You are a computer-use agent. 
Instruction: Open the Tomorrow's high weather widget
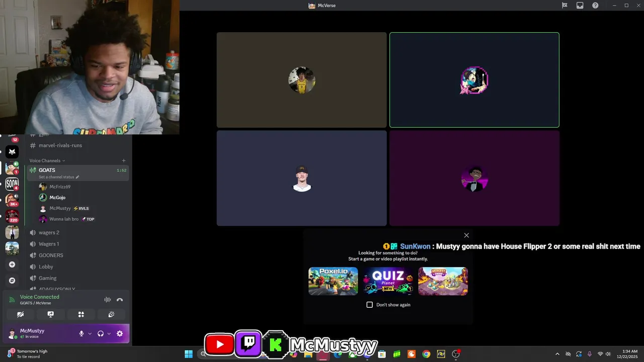(x=28, y=354)
